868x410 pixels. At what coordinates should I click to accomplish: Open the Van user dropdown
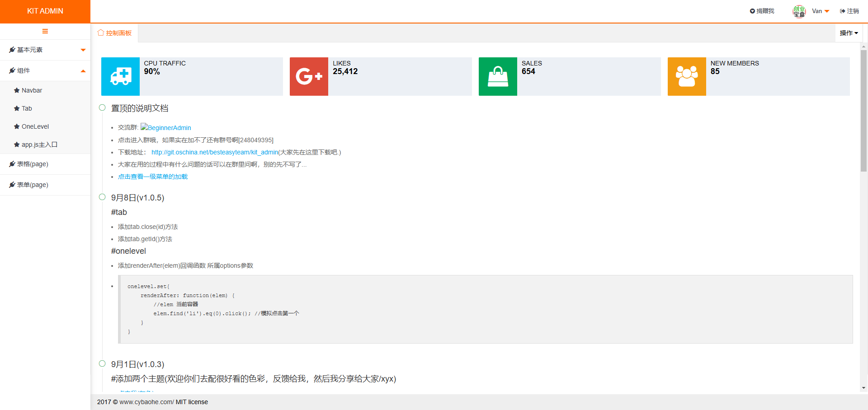(x=821, y=11)
